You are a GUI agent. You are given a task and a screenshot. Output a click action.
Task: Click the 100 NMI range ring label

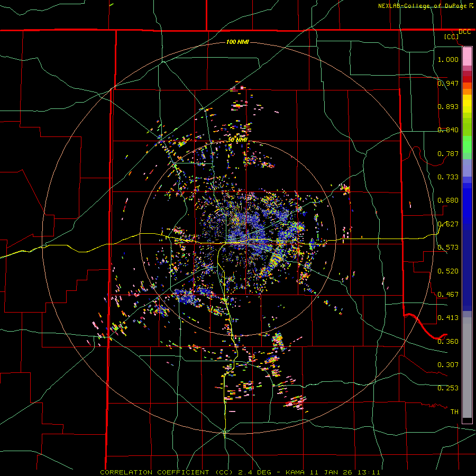[x=237, y=42]
